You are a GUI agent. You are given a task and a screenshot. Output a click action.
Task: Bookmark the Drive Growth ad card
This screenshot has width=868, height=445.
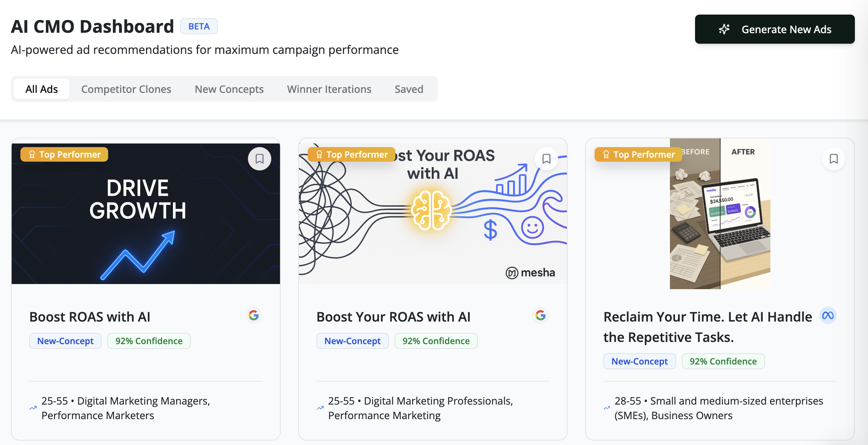coord(259,159)
